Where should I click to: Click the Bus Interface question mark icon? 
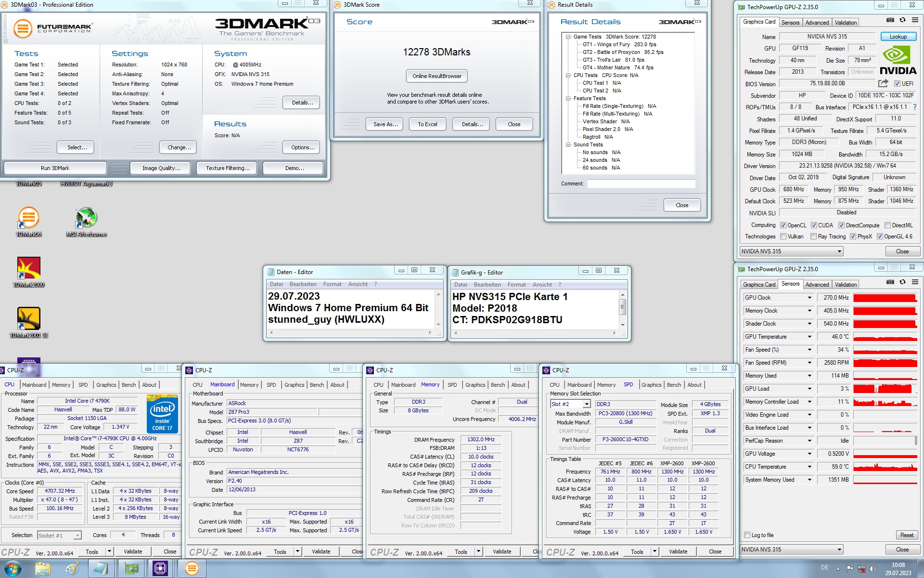[914, 107]
